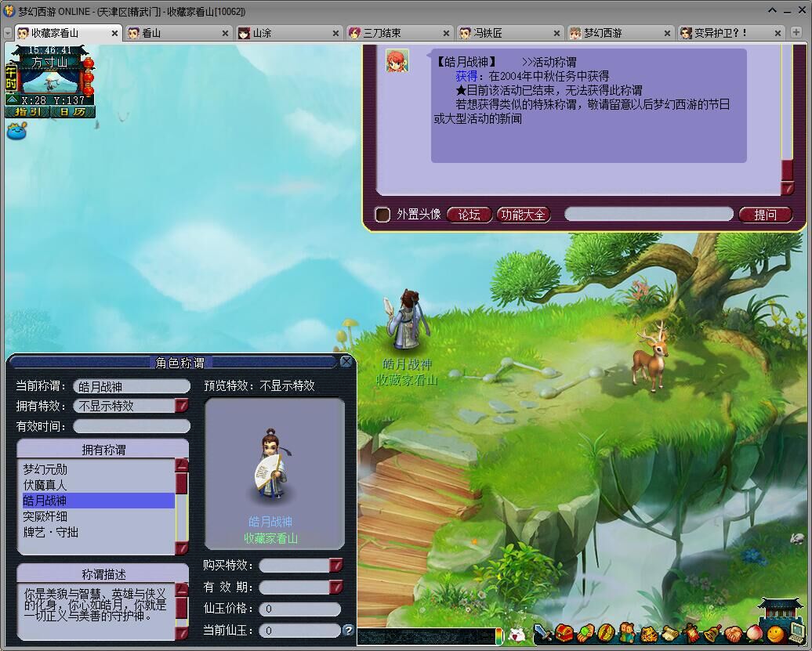Open the 日历 calendar button
This screenshot has height=651, width=812.
tap(72, 112)
